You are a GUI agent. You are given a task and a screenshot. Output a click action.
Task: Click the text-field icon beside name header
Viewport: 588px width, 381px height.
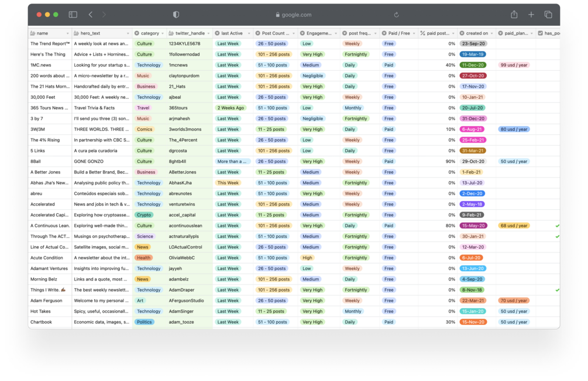point(33,33)
